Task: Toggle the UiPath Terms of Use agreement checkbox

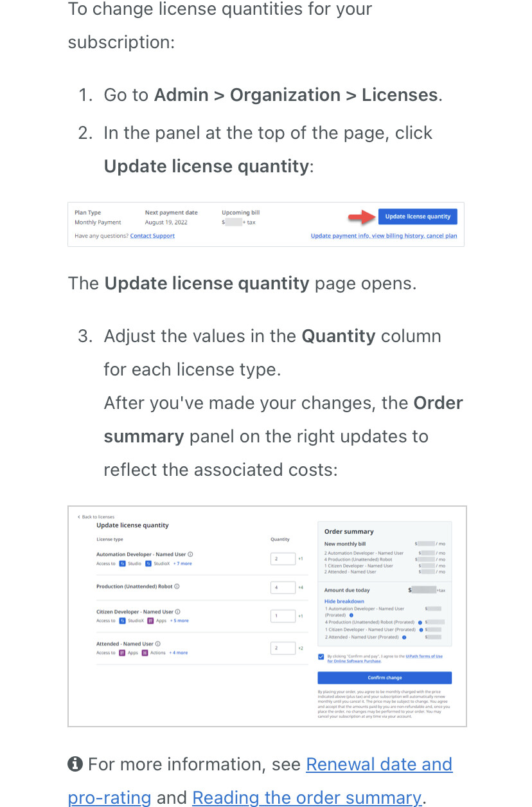Action: (321, 657)
